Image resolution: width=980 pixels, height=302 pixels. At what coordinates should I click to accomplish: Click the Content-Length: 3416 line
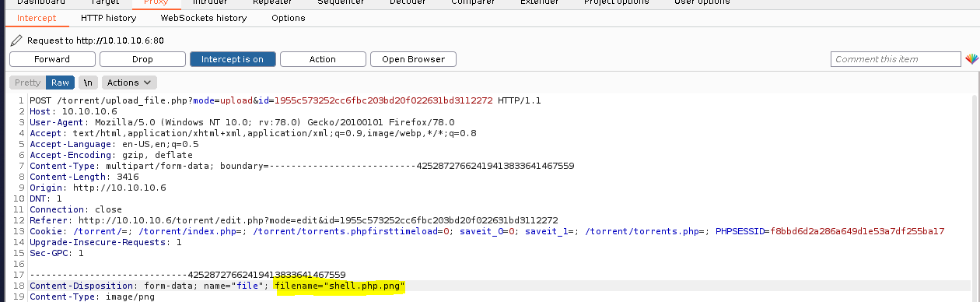click(x=84, y=177)
